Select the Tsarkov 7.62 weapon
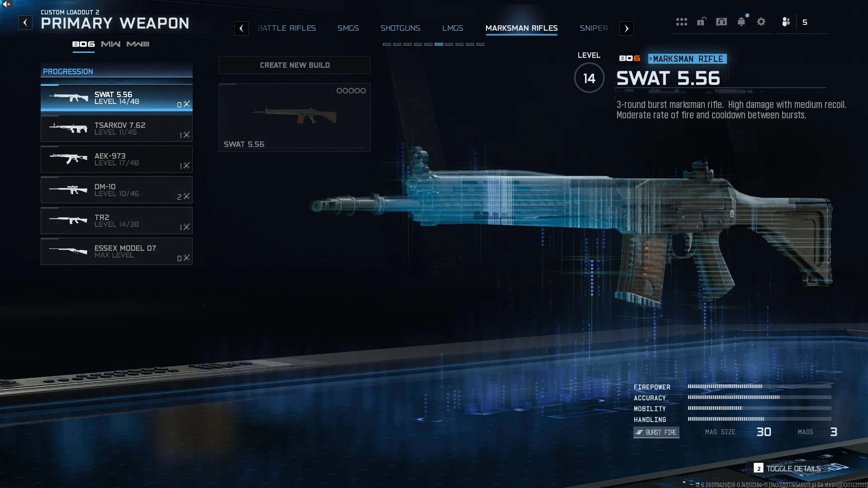This screenshot has height=488, width=868. pyautogui.click(x=117, y=129)
